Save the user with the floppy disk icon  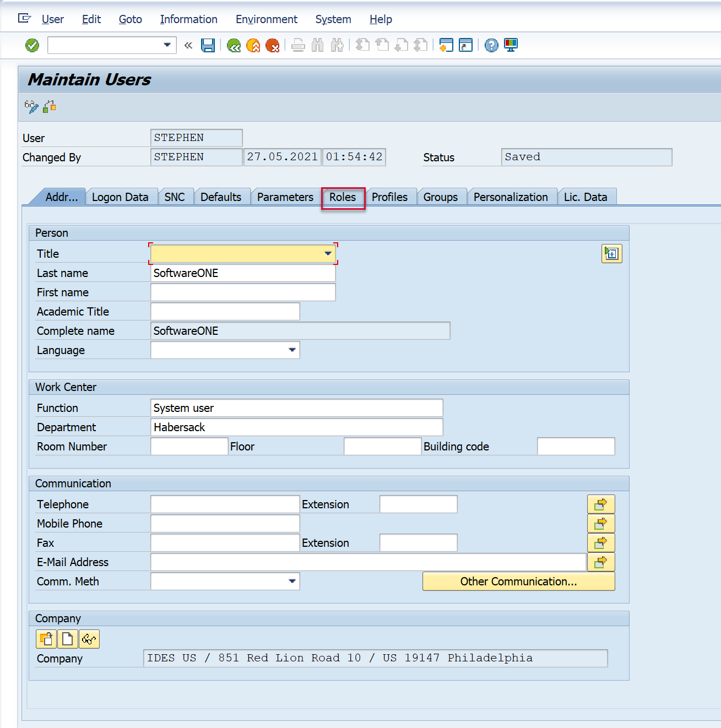click(x=208, y=45)
